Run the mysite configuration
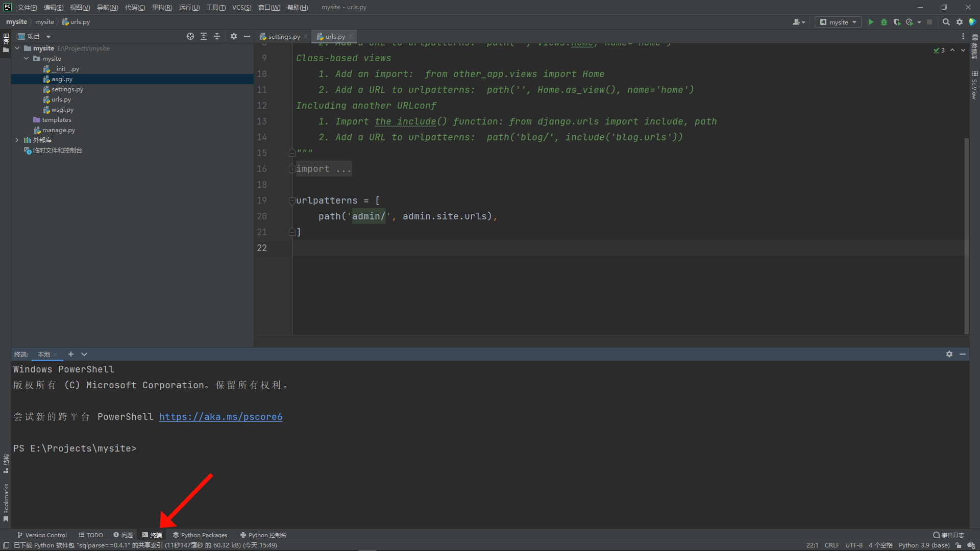The width and height of the screenshot is (980, 551). click(x=871, y=22)
